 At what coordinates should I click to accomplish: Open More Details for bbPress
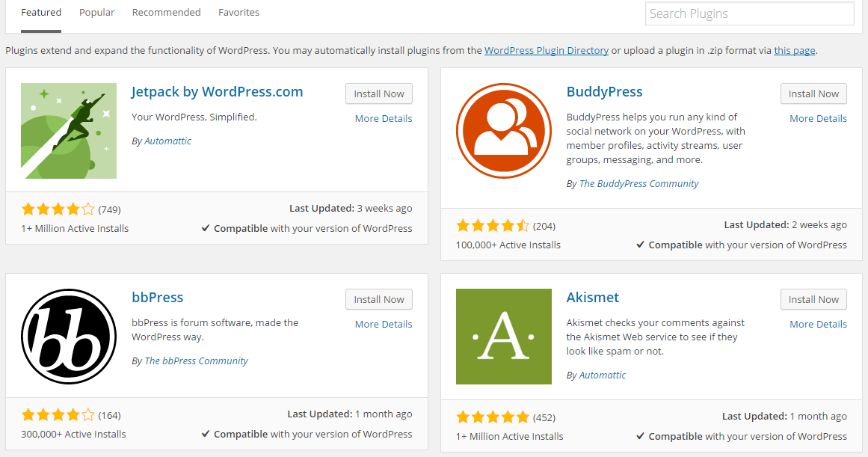pyautogui.click(x=383, y=324)
